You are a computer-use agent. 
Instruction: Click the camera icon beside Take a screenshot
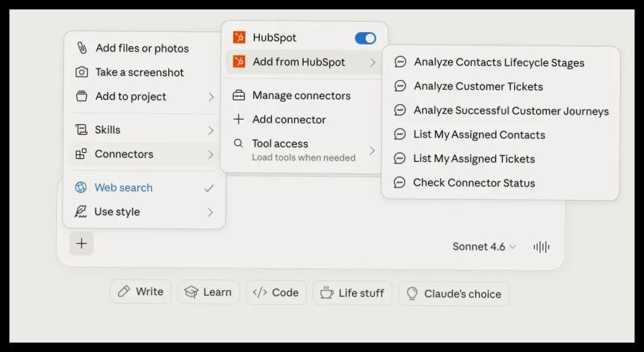82,72
